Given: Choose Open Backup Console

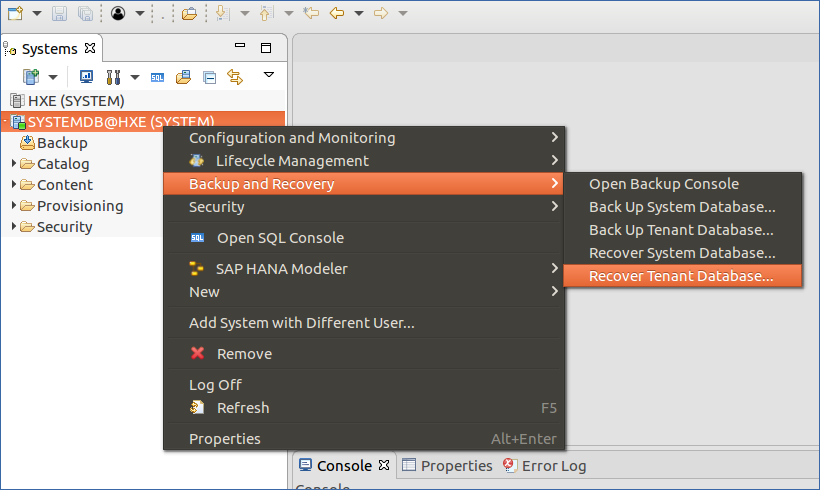Looking at the screenshot, I should 682,184.
